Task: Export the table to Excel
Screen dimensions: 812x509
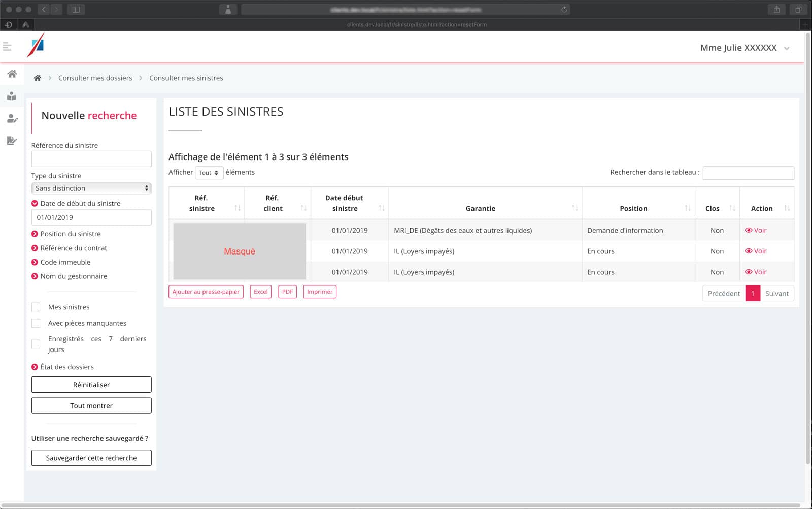Action: (260, 292)
